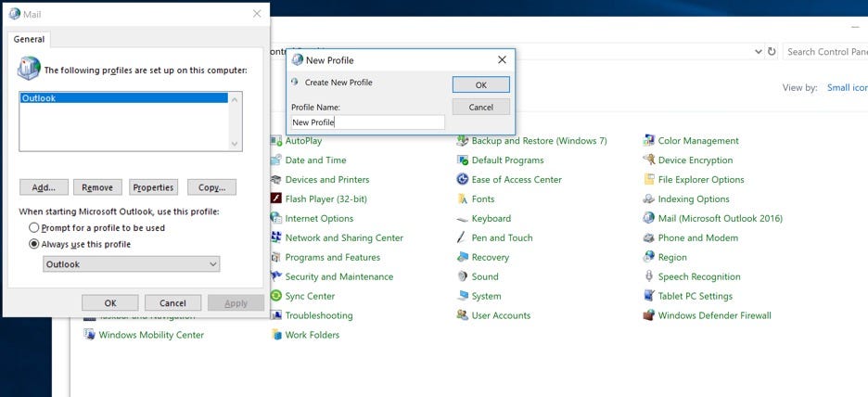Click profiles list scroll up arrow
Screen dimensions: 868x397
(235, 99)
